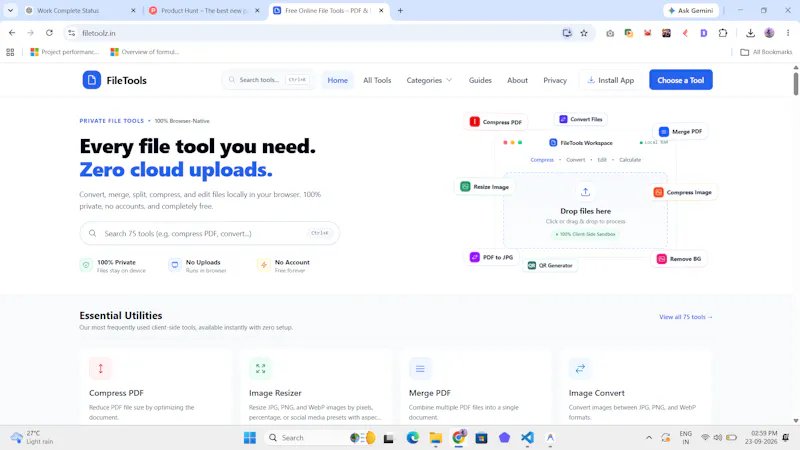Viewport: 800px width, 450px height.
Task: Expand the Categories dropdown
Action: (429, 80)
